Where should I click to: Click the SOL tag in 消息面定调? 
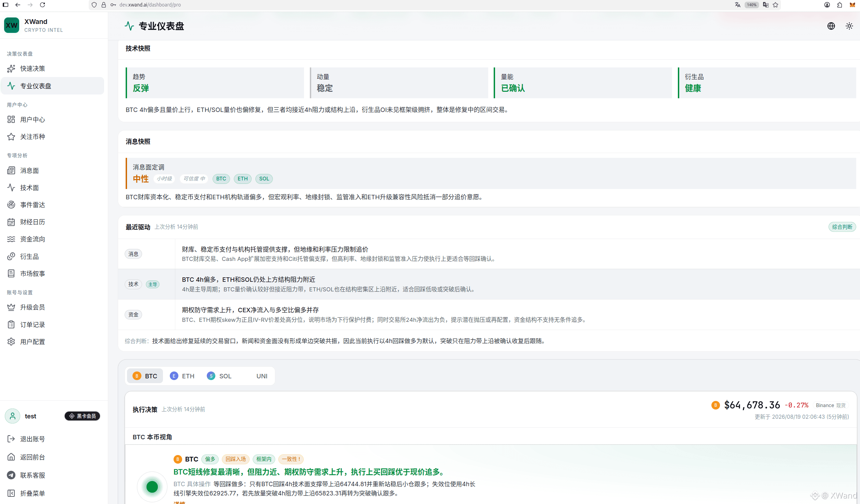264,179
